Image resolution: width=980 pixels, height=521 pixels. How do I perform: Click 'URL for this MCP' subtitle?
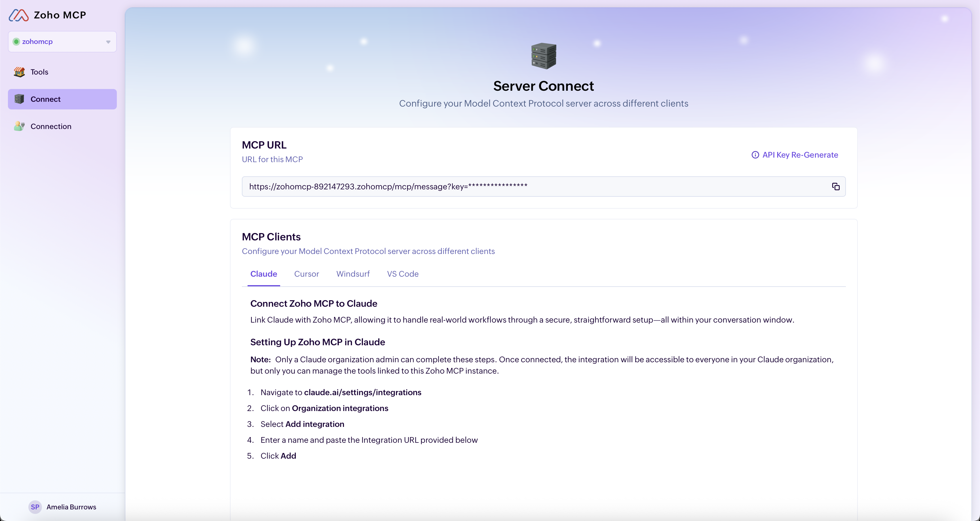(273, 160)
